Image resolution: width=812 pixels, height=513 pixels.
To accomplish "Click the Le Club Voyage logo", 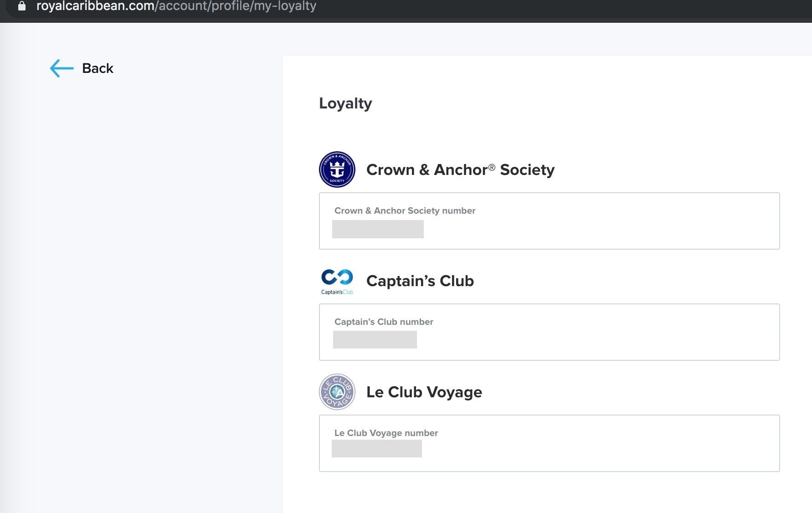I will pos(337,392).
